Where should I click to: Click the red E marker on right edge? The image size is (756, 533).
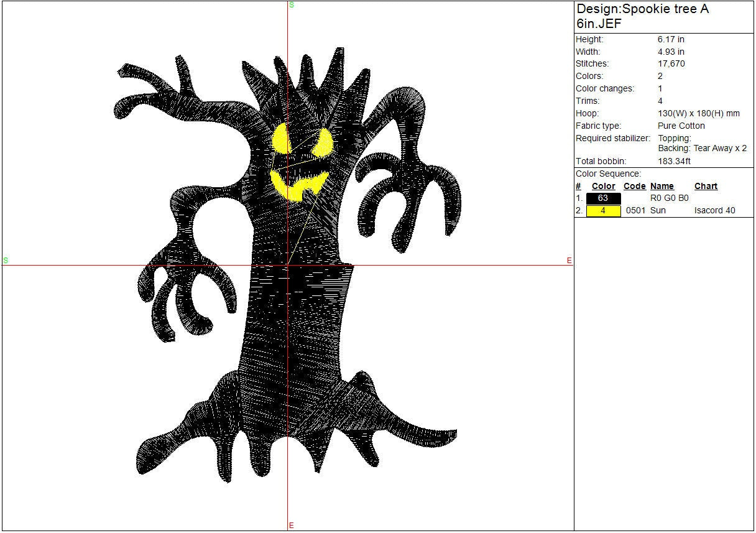tap(569, 261)
